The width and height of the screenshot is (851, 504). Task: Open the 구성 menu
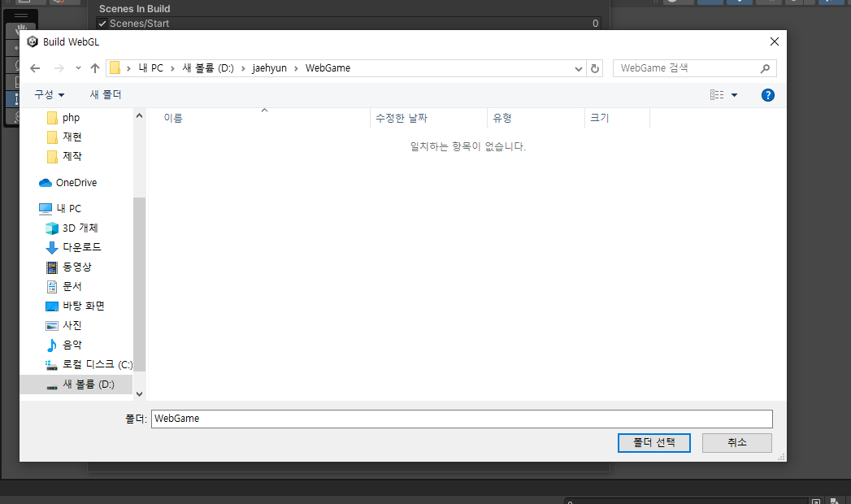(50, 95)
